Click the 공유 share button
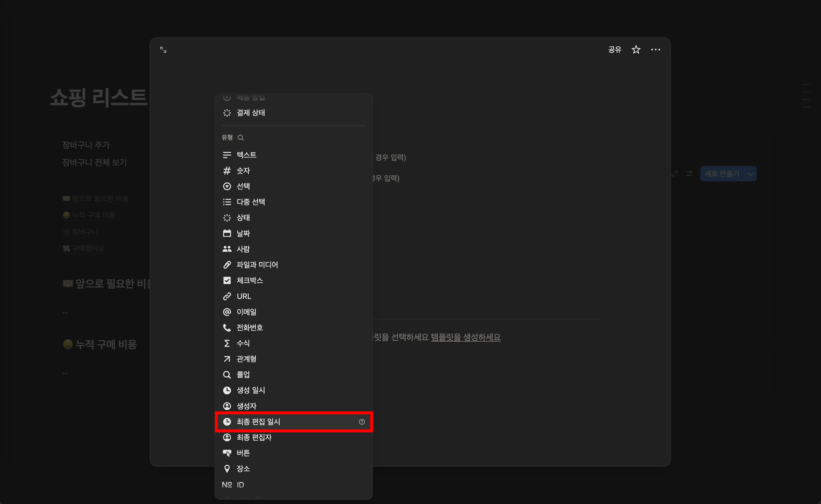821x504 pixels. (614, 50)
